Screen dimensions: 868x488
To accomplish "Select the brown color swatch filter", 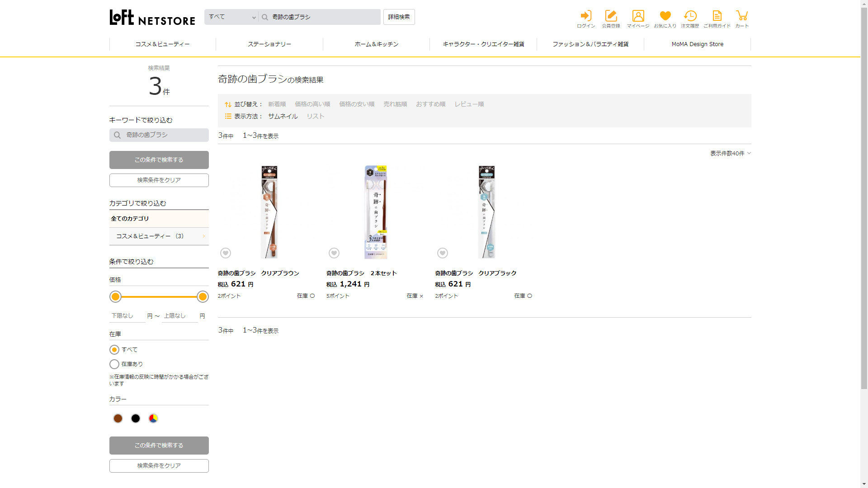I will (118, 418).
